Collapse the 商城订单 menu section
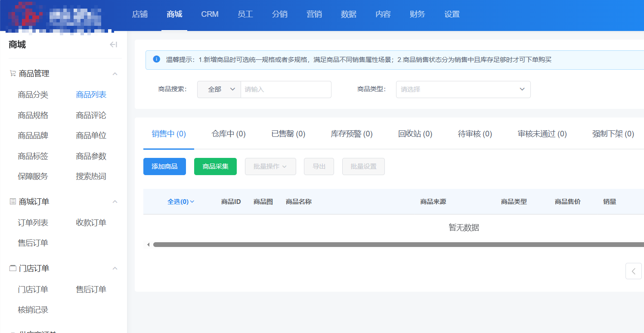 click(115, 202)
